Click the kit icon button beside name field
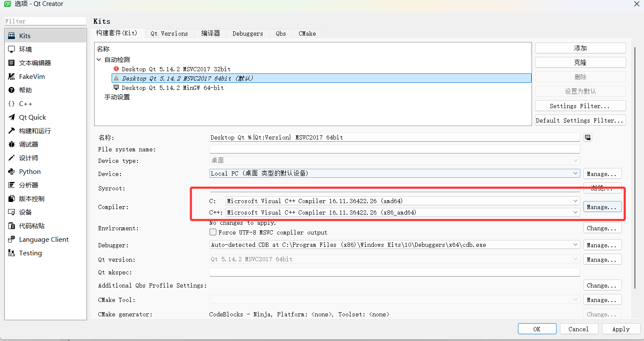 (588, 137)
